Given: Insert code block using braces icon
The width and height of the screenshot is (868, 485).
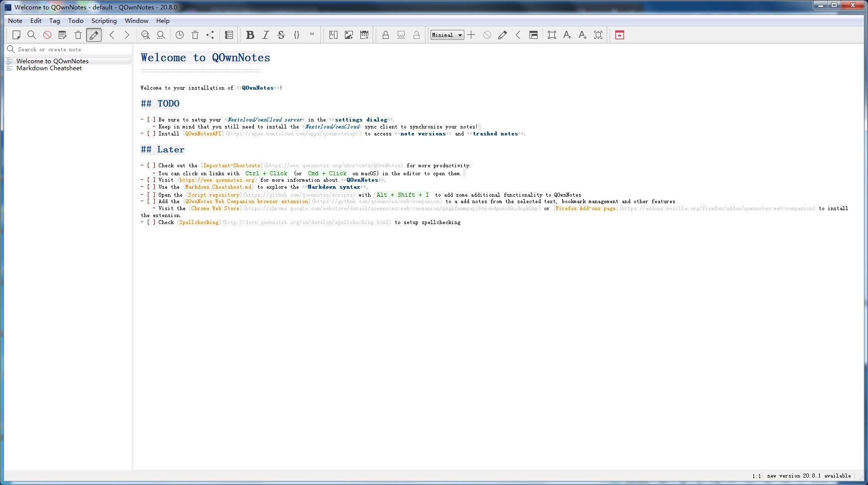Looking at the screenshot, I should point(297,35).
